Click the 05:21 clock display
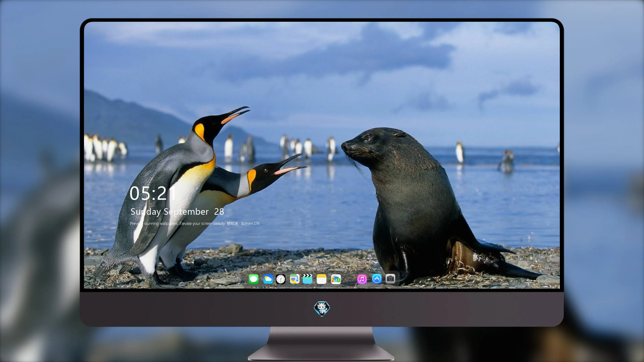Viewport: 644px width, 362px height. pos(153,193)
